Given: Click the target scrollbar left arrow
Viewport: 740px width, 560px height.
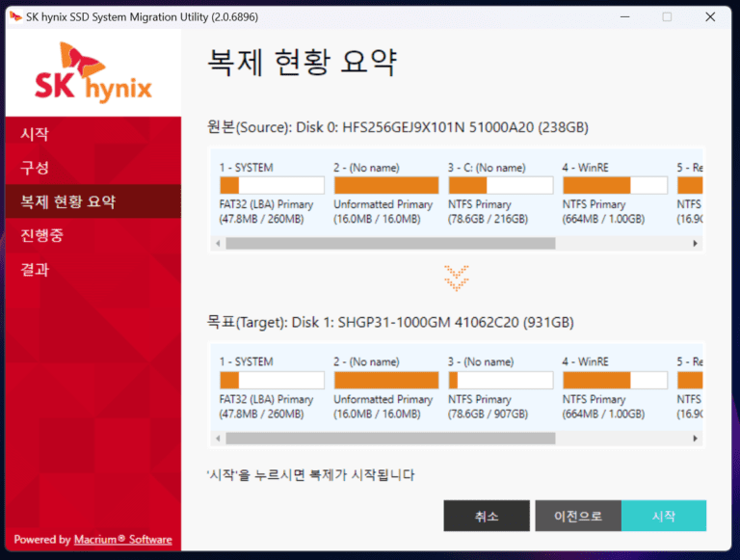Looking at the screenshot, I should [218, 439].
